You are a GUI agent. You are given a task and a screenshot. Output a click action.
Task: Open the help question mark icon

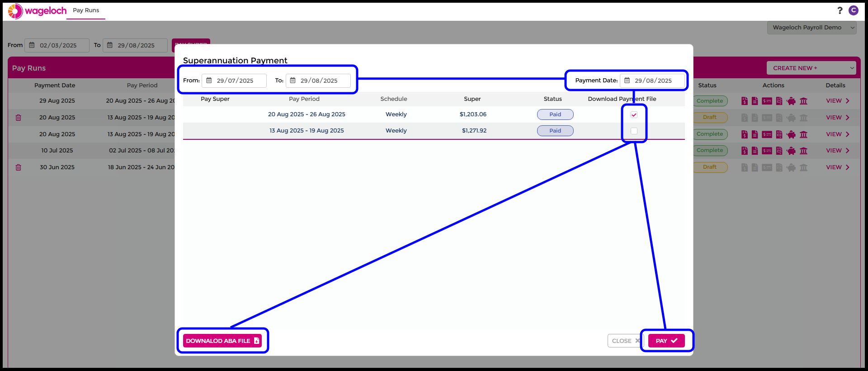pyautogui.click(x=840, y=10)
